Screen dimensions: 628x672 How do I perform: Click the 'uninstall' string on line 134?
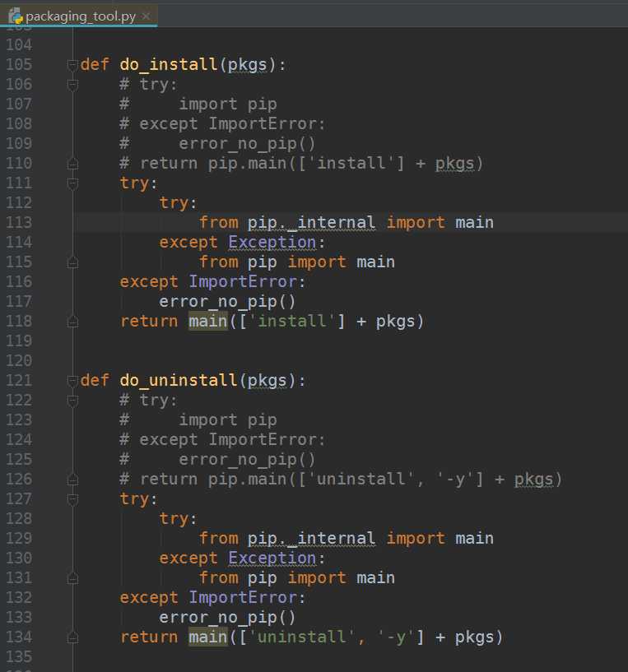click(301, 637)
